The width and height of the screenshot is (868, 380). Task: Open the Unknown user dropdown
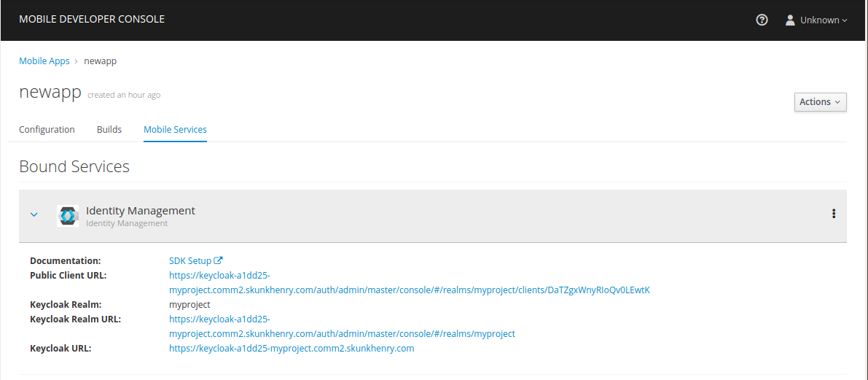[816, 20]
